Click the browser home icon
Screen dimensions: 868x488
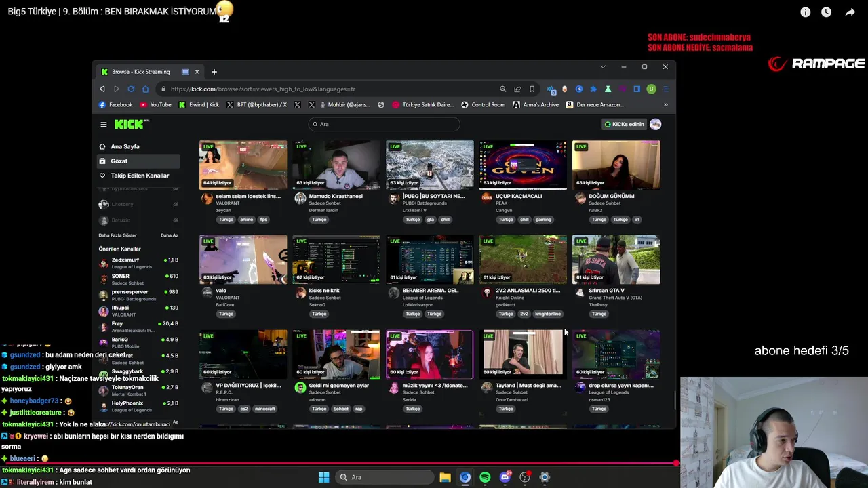[145, 89]
